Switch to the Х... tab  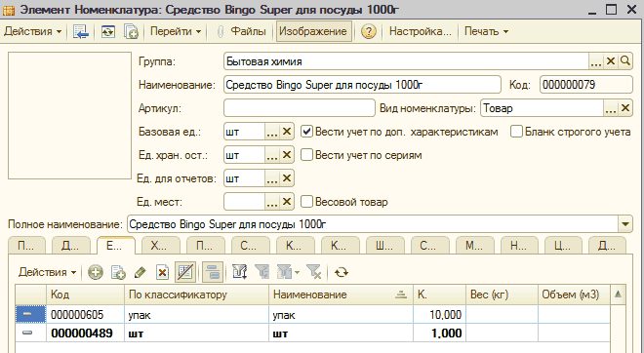tap(161, 246)
